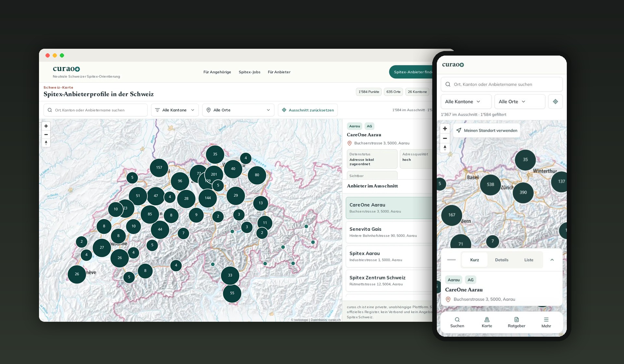Click the Aarau tag in the desktop detail panel

point(355,126)
